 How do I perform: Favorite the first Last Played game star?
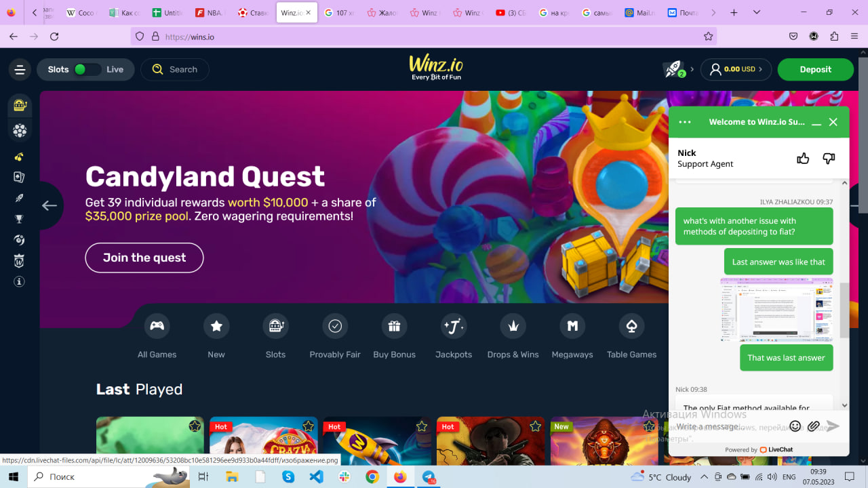click(195, 426)
